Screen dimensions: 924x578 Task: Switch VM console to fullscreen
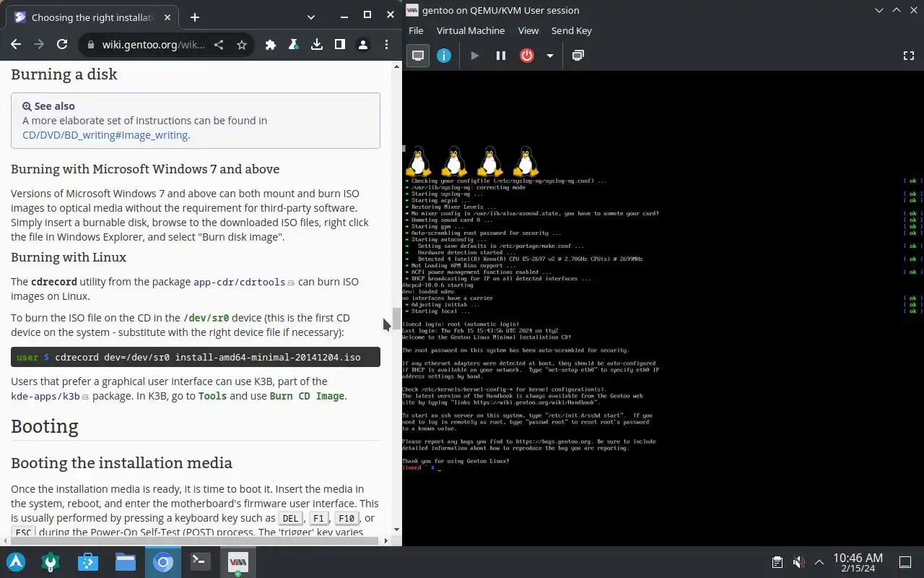coord(909,56)
